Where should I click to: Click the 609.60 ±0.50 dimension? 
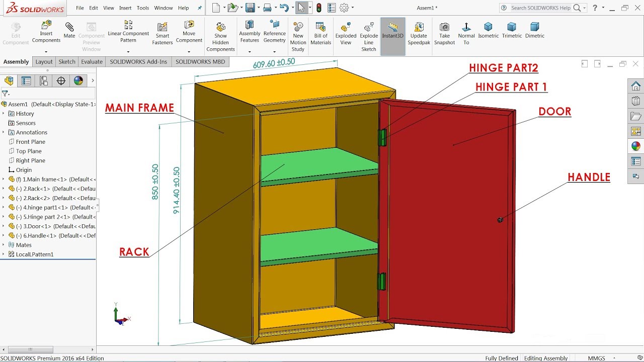pos(274,64)
